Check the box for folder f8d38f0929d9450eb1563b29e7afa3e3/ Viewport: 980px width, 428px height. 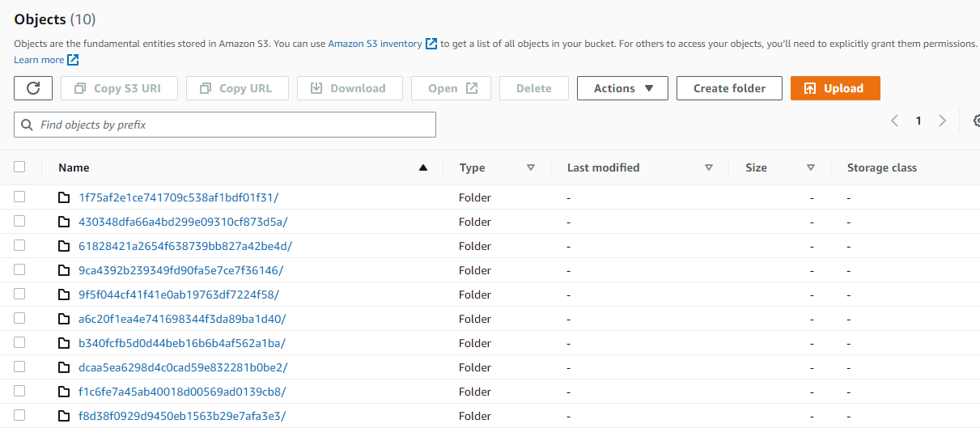[x=19, y=415]
